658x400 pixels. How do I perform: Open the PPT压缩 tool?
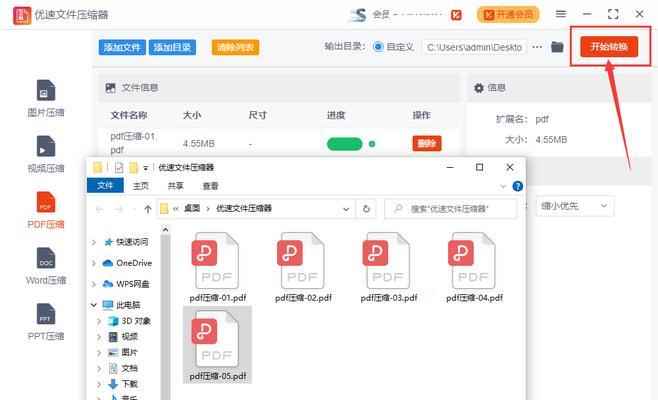tap(46, 322)
